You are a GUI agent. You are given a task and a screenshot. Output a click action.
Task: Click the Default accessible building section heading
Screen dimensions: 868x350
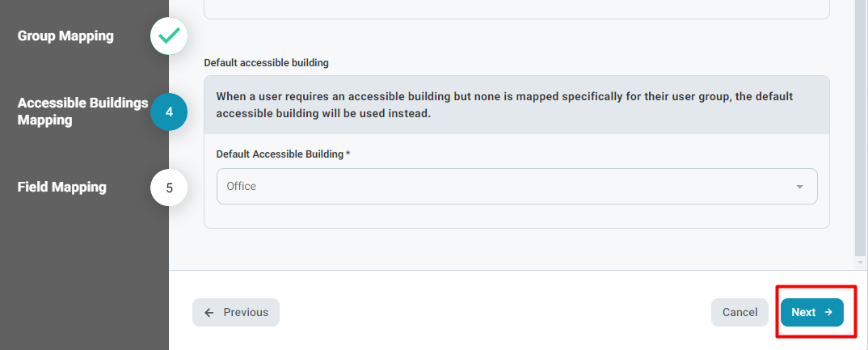click(266, 63)
